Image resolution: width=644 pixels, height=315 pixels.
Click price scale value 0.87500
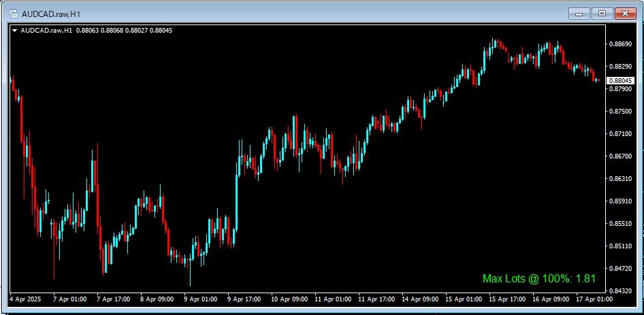click(621, 112)
